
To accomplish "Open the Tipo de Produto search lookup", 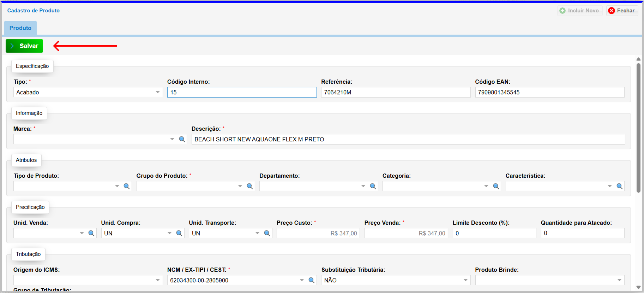I will click(127, 186).
